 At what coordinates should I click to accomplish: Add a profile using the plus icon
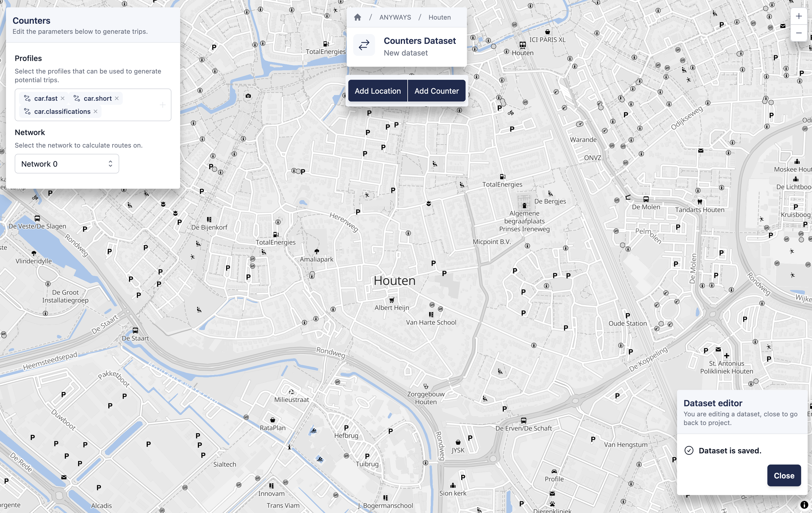coord(162,105)
